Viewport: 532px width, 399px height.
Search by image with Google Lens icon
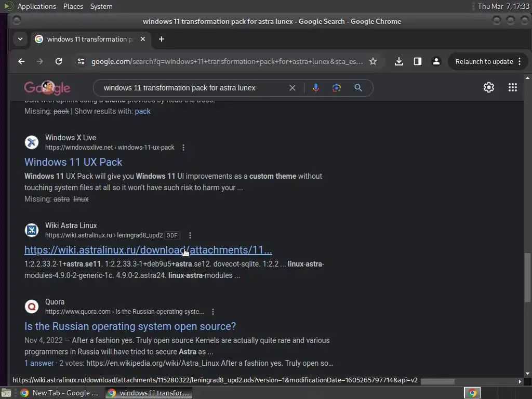336,88
